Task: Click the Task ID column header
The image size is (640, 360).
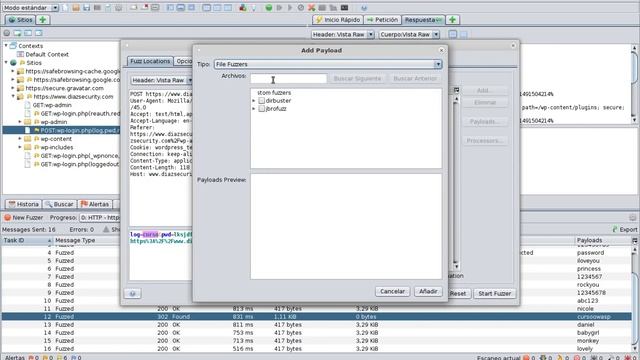Action: 27,240
